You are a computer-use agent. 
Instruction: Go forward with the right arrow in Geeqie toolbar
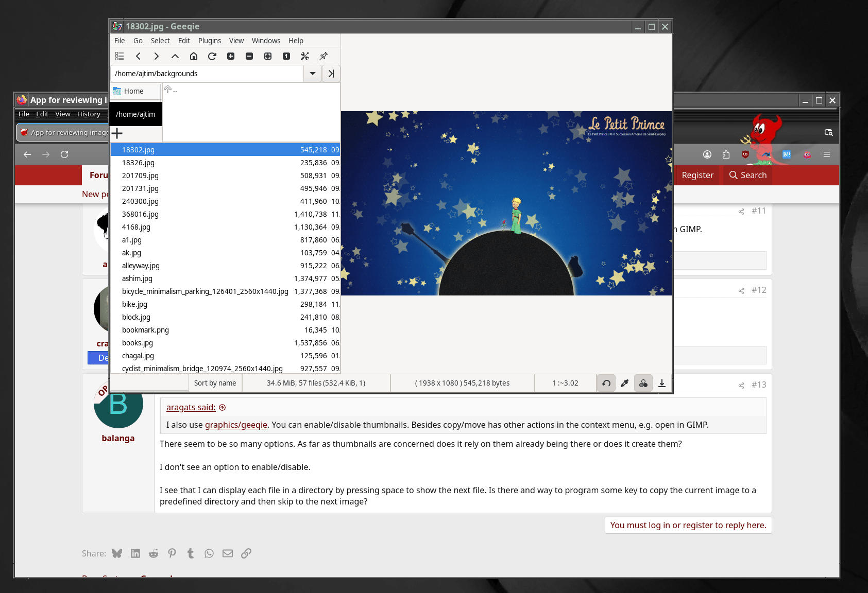pyautogui.click(x=157, y=56)
